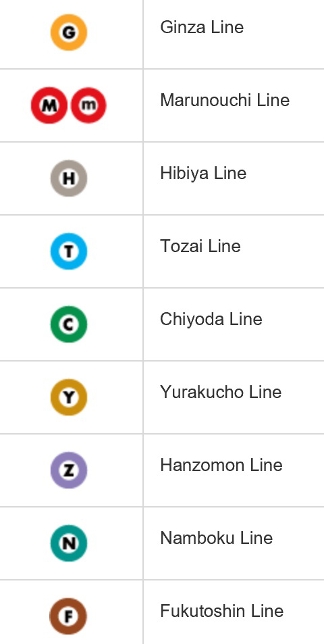Open the Marunouchi Line text label
Screen dimensions: 324x644
tap(225, 100)
